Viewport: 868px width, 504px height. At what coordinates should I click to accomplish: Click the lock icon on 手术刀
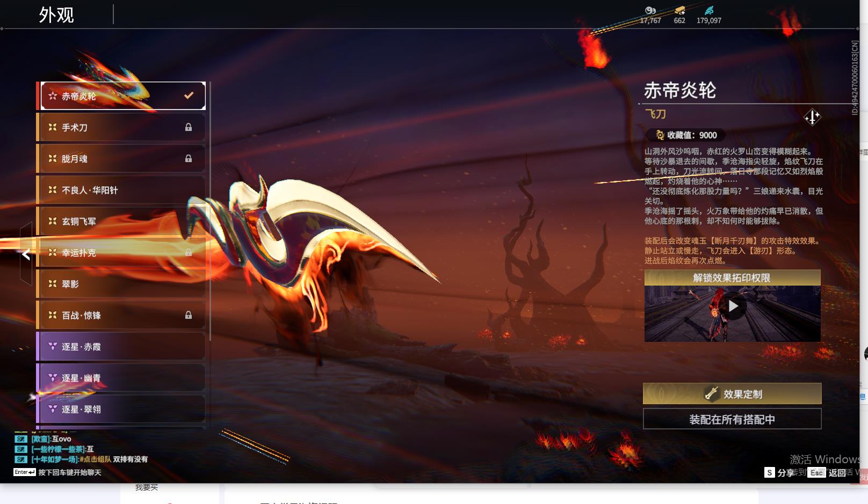[189, 127]
